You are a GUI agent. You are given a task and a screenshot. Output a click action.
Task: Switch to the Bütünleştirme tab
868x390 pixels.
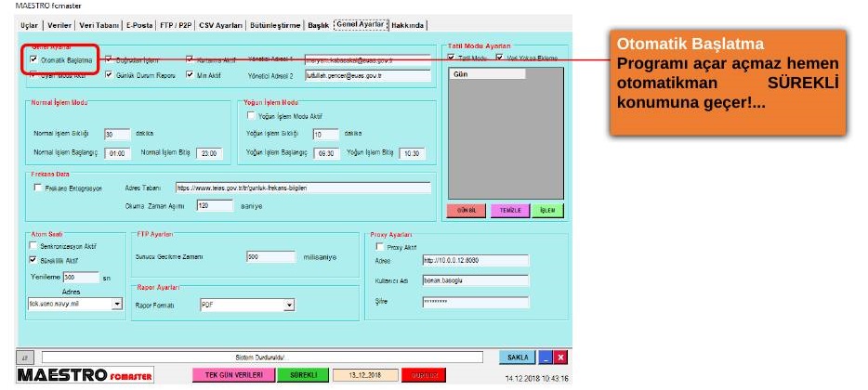pos(275,25)
